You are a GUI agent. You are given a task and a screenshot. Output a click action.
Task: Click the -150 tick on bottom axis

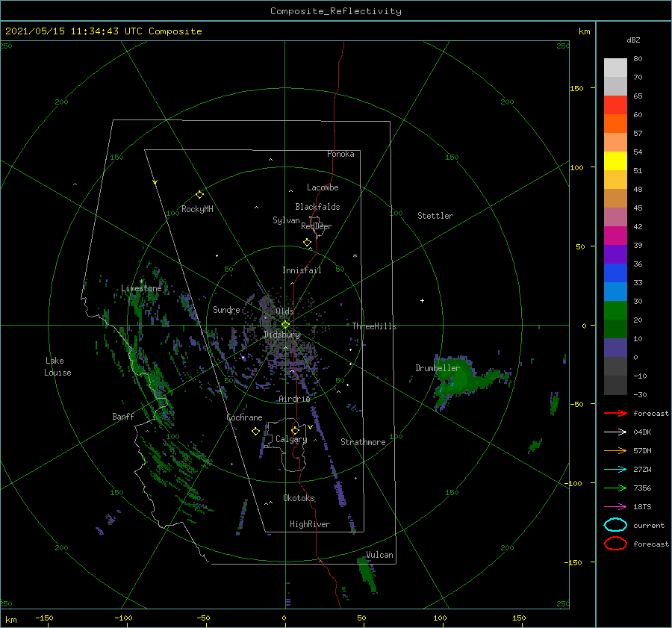pos(44,618)
